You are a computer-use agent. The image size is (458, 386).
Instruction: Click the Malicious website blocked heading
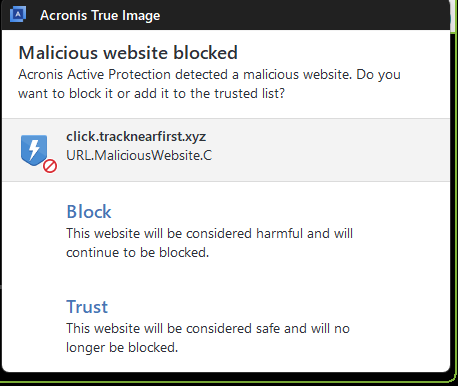(x=128, y=53)
